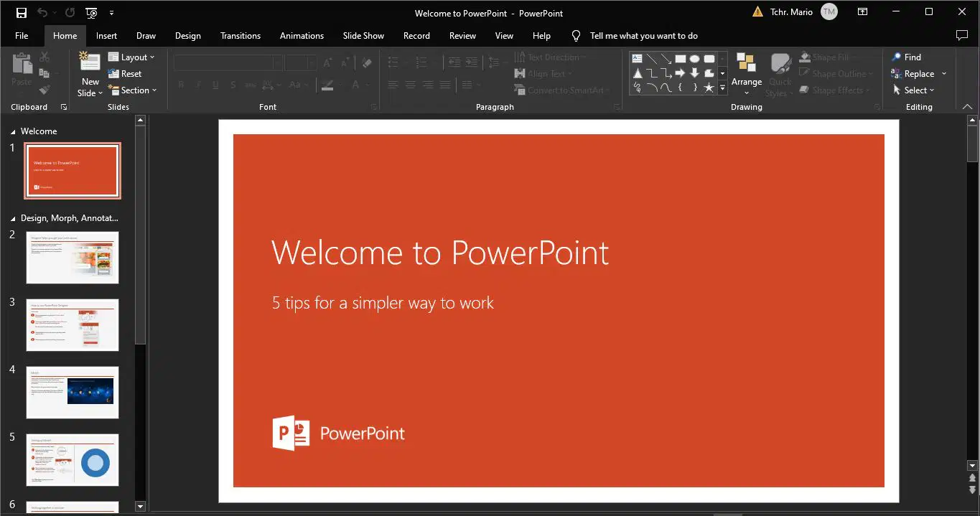Image resolution: width=980 pixels, height=516 pixels.
Task: Open the Layout dropdown
Action: (131, 57)
